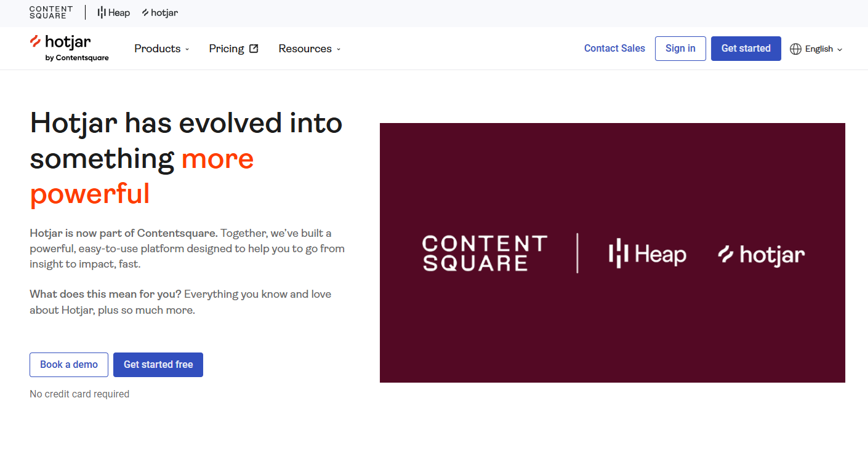This screenshot has height=454, width=868.
Task: Click the external link icon beside Pricing
Action: (254, 49)
